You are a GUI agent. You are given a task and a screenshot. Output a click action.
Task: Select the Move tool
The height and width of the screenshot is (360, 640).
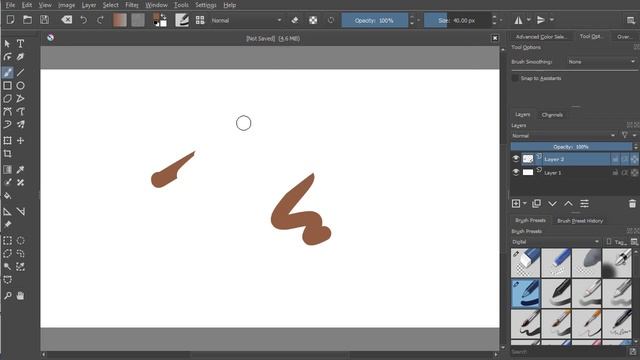click(20, 140)
